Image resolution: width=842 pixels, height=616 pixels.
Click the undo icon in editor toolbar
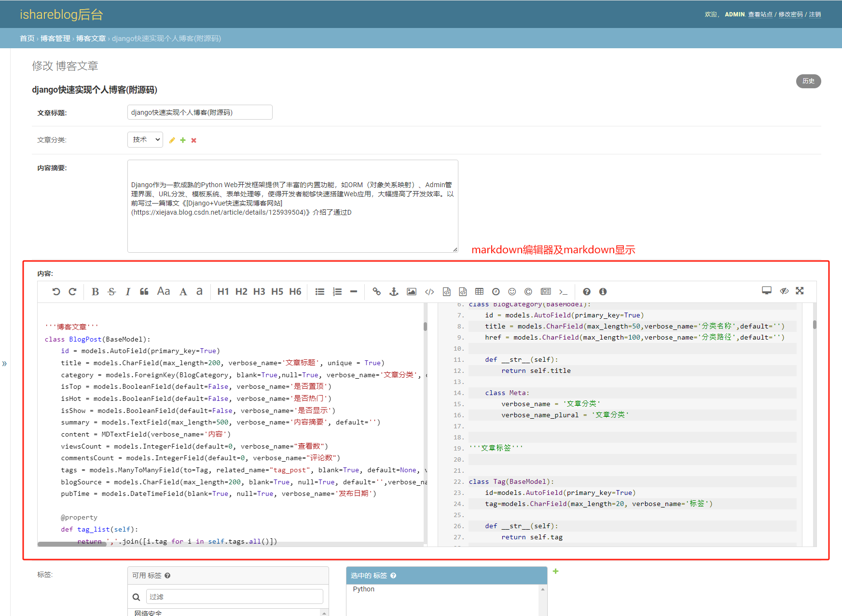click(x=56, y=291)
